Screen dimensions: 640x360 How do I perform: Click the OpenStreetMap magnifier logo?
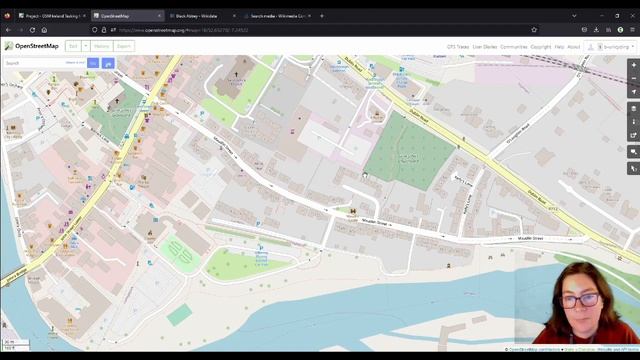point(9,46)
